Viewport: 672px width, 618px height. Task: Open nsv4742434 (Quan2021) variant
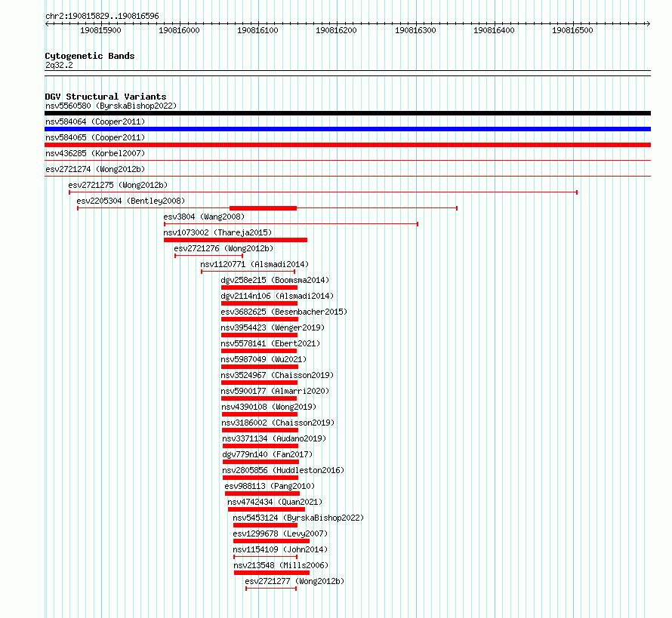pyautogui.click(x=275, y=502)
